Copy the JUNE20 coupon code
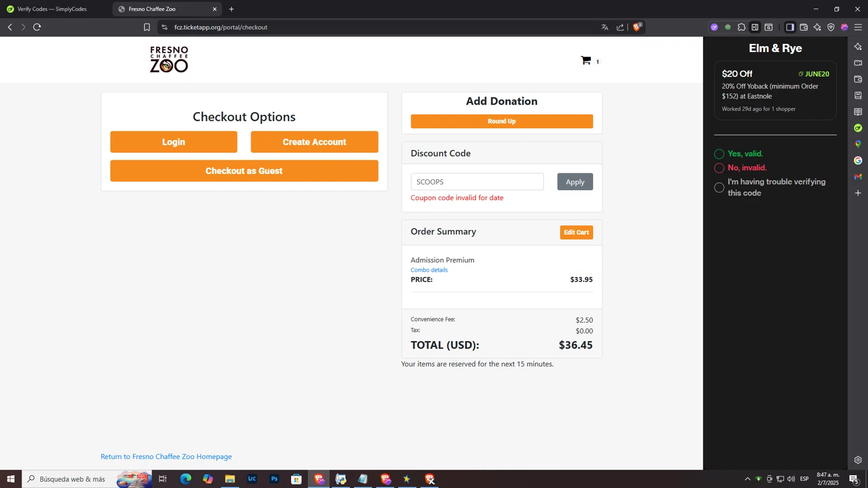 click(x=814, y=74)
